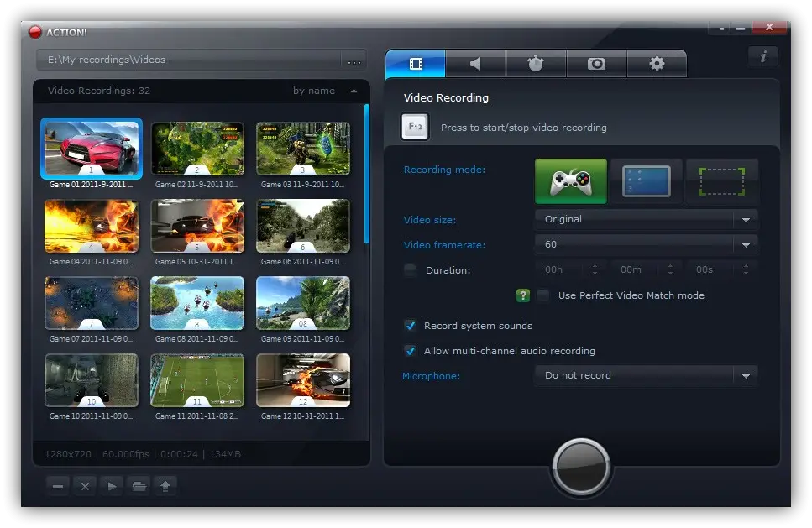
Task: Uncheck Allow multi-channel audio recording
Action: pos(410,351)
